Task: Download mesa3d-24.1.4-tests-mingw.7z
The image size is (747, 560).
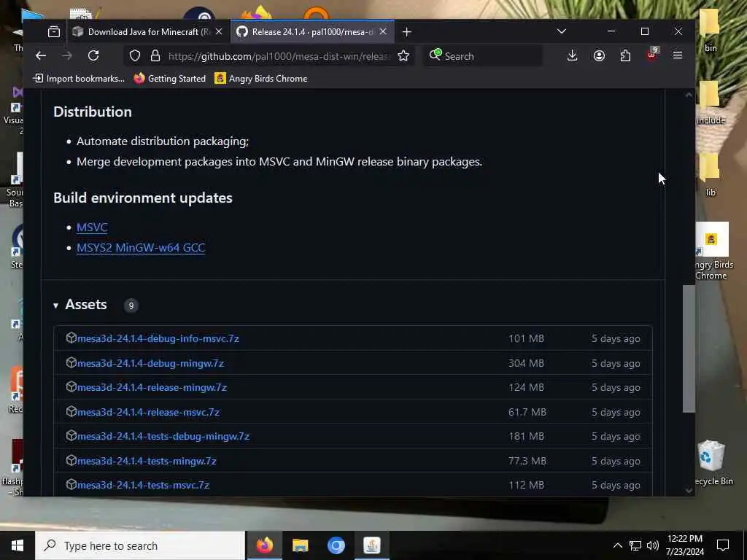Action: [x=147, y=461]
